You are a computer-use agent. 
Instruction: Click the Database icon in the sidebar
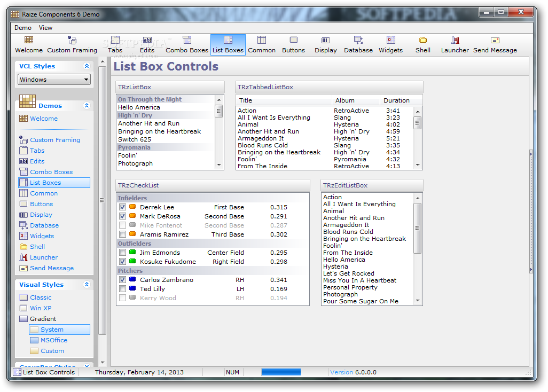click(x=24, y=225)
